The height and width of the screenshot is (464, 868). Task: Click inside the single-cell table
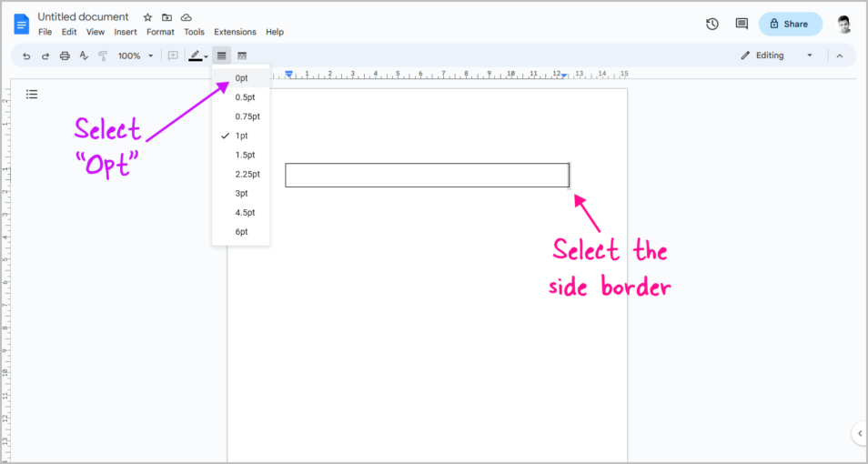click(427, 175)
